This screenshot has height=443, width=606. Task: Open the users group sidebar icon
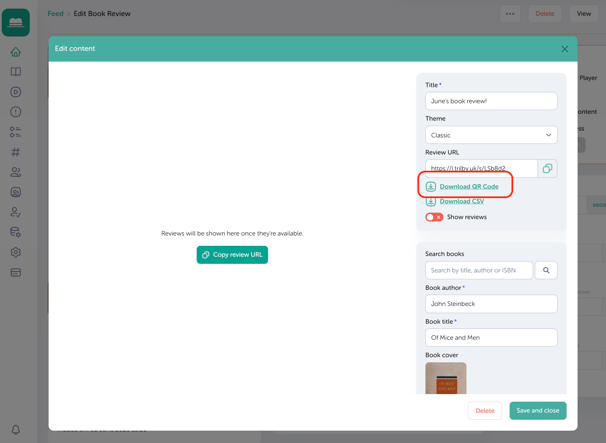point(15,172)
